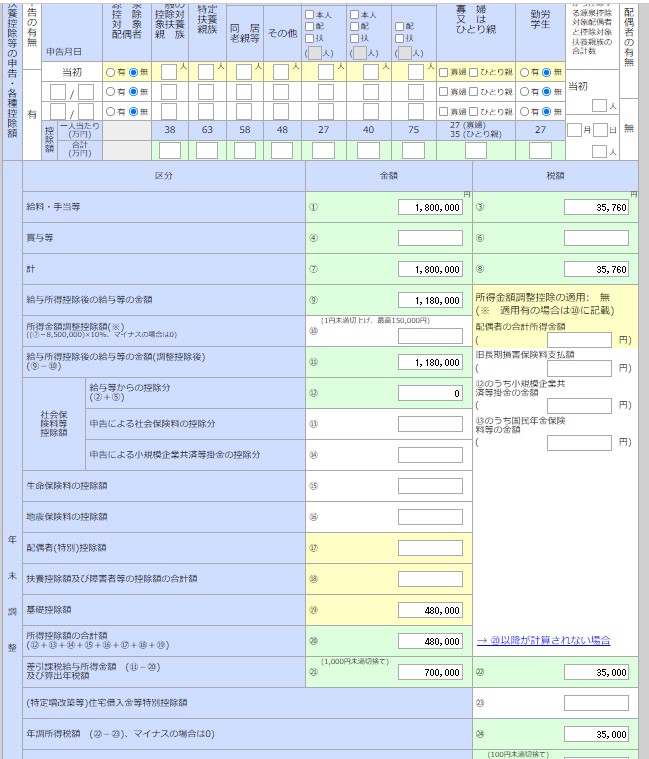Click ⑩ 所得金額調整控除額 field

[430, 336]
